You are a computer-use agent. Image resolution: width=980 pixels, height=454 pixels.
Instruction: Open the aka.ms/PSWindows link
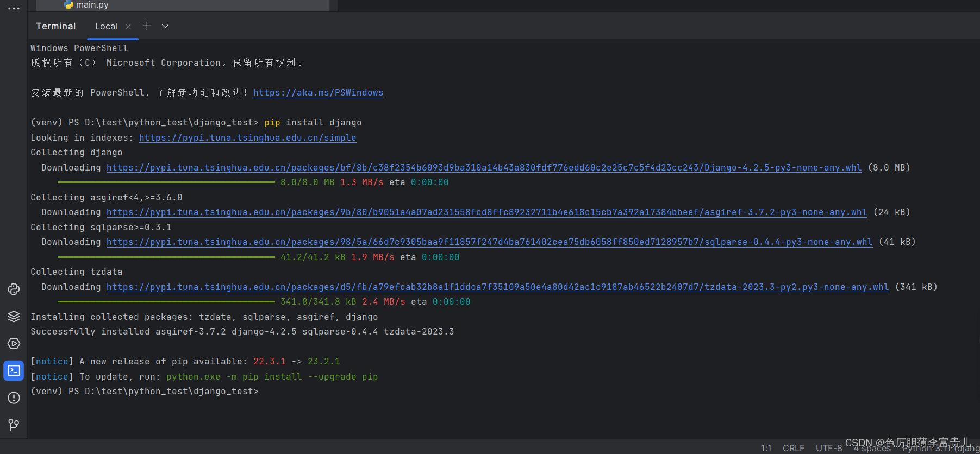tap(318, 93)
